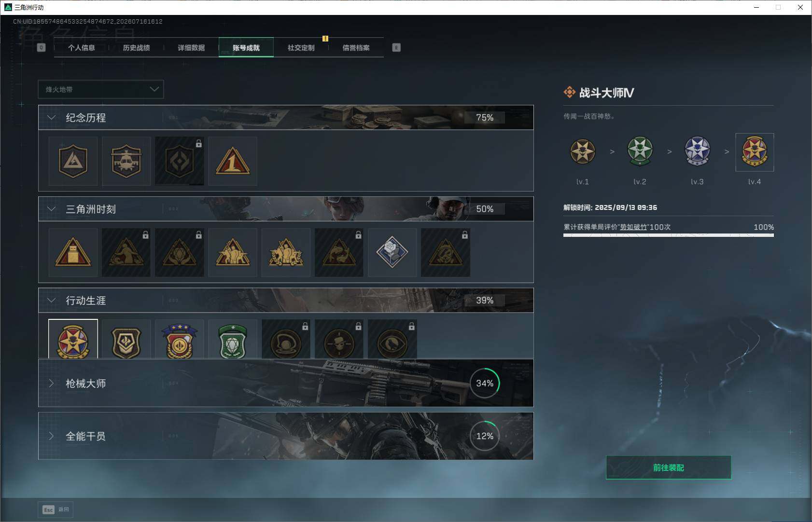Screen dimensions: 812x522
Task: Open the 烽火地带 mode dropdown
Action: point(101,89)
